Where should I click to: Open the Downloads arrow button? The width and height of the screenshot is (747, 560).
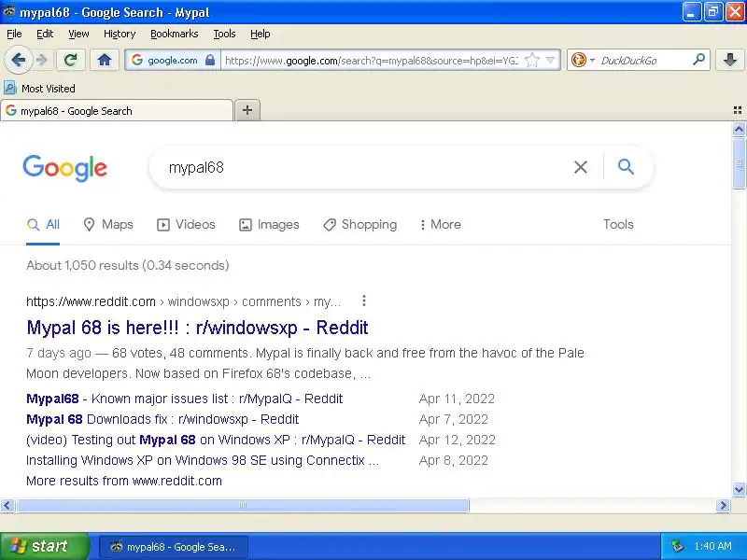(x=730, y=60)
